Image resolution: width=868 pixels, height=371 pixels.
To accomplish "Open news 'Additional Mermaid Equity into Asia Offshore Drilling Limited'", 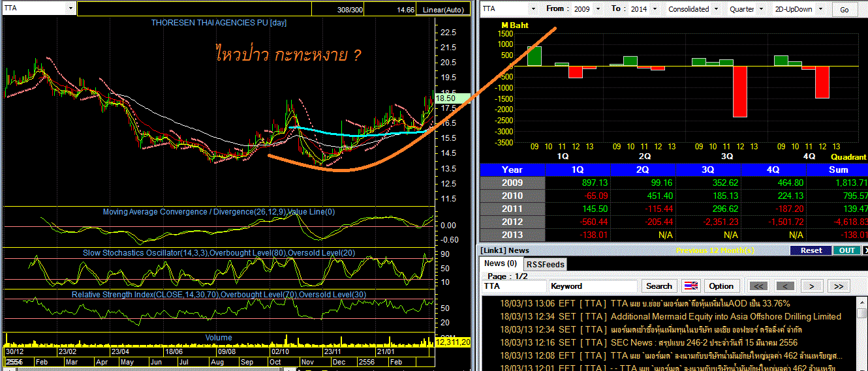I will pyautogui.click(x=726, y=316).
